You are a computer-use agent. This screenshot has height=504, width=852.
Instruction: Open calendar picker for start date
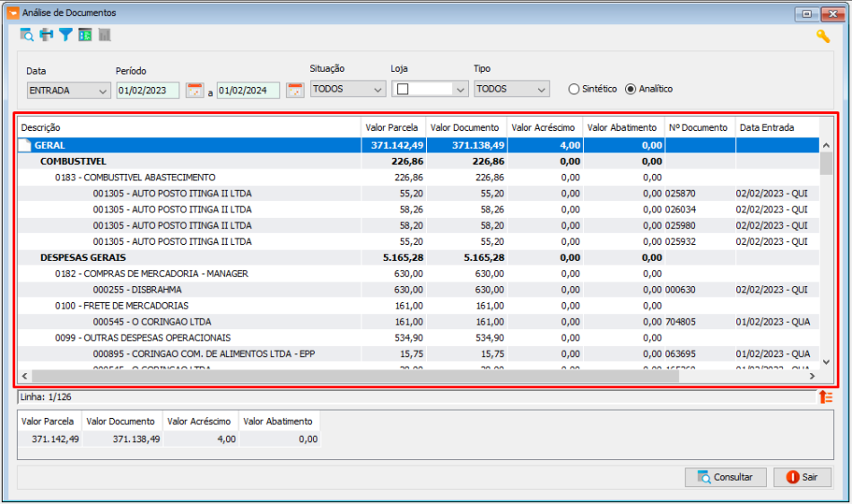pos(195,91)
